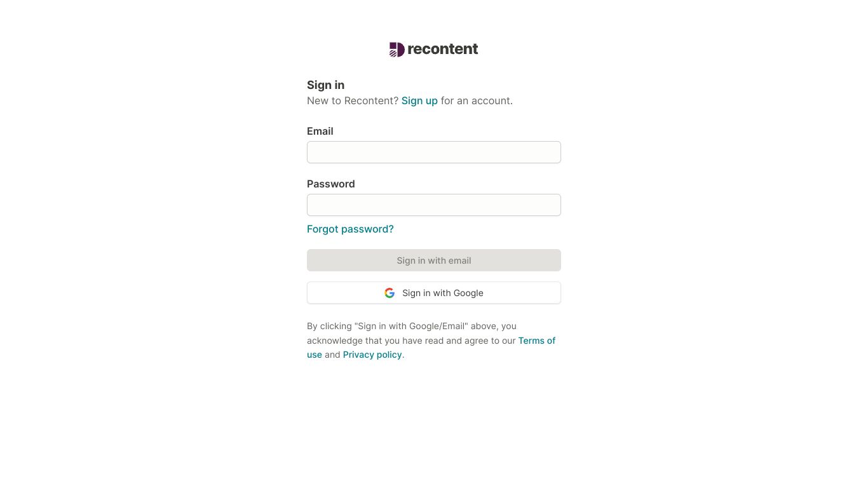Click the "for an account." text

477,101
